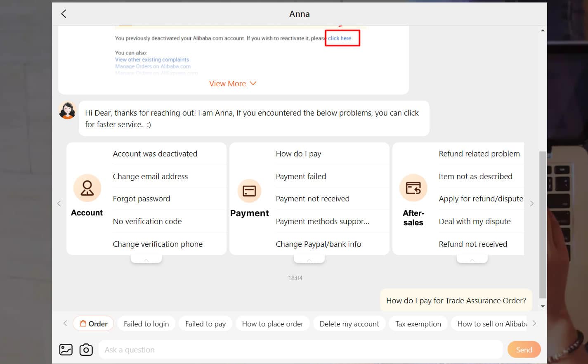This screenshot has width=588, height=364.
Task: Choose Refund not received under After-sales
Action: 473,244
